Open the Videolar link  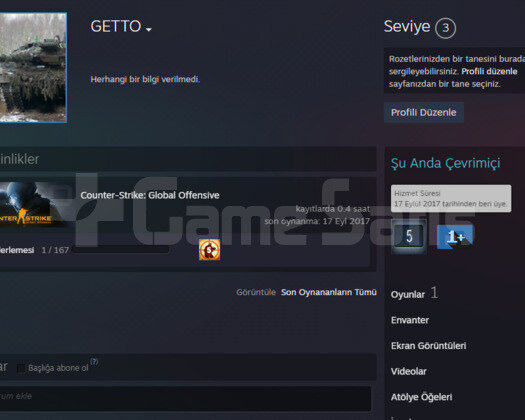click(408, 371)
